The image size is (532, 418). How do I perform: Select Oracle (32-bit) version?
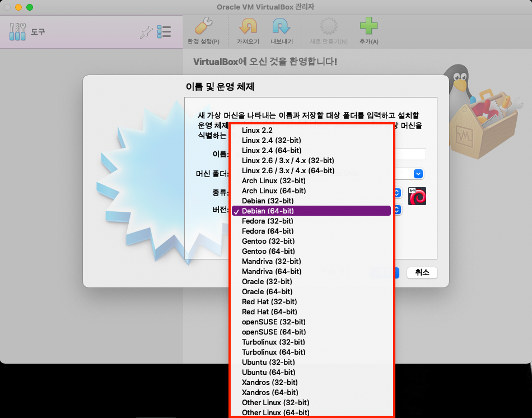[311, 281]
